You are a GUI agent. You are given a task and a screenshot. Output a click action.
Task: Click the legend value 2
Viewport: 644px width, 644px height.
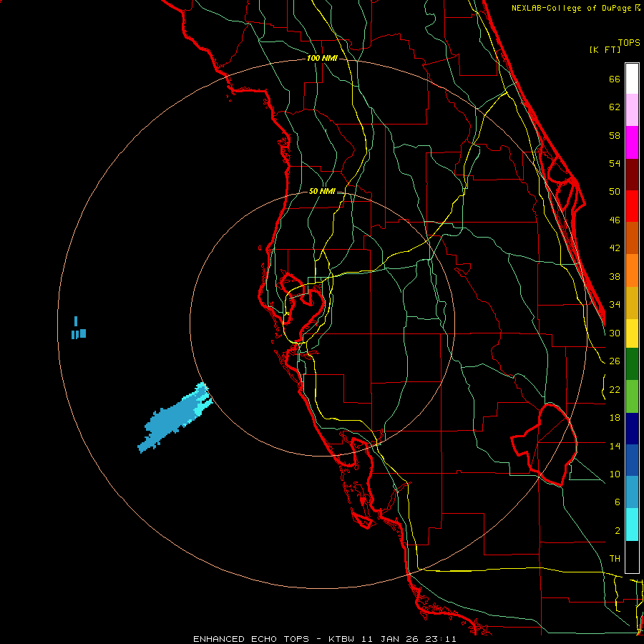(617, 531)
